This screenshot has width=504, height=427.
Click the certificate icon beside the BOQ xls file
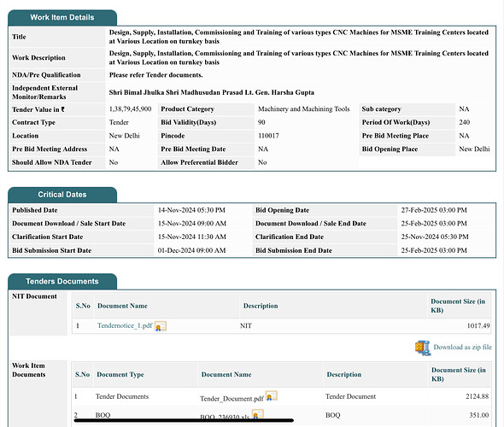tap(257, 414)
